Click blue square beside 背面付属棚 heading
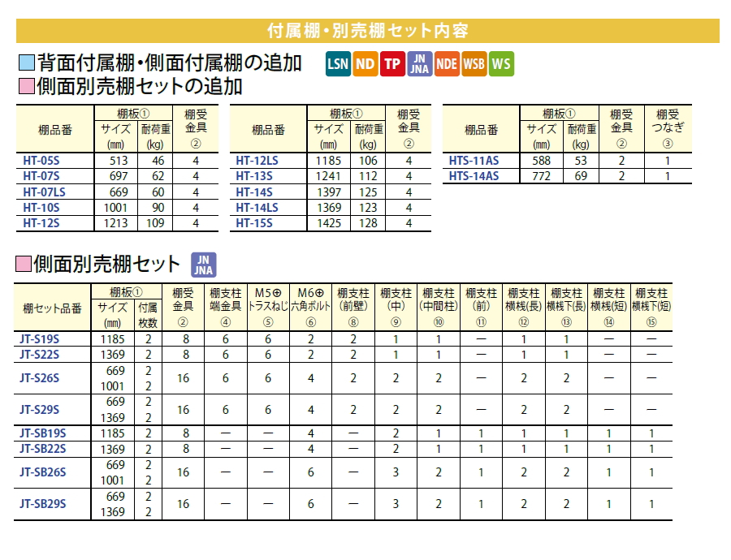The image size is (731, 560). [x=25, y=63]
